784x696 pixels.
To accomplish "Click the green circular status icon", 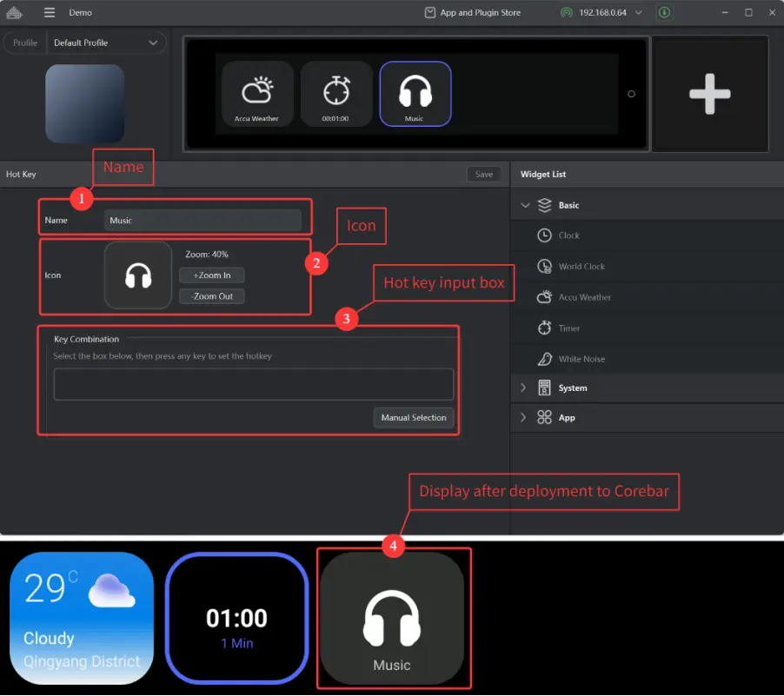I will coord(664,12).
